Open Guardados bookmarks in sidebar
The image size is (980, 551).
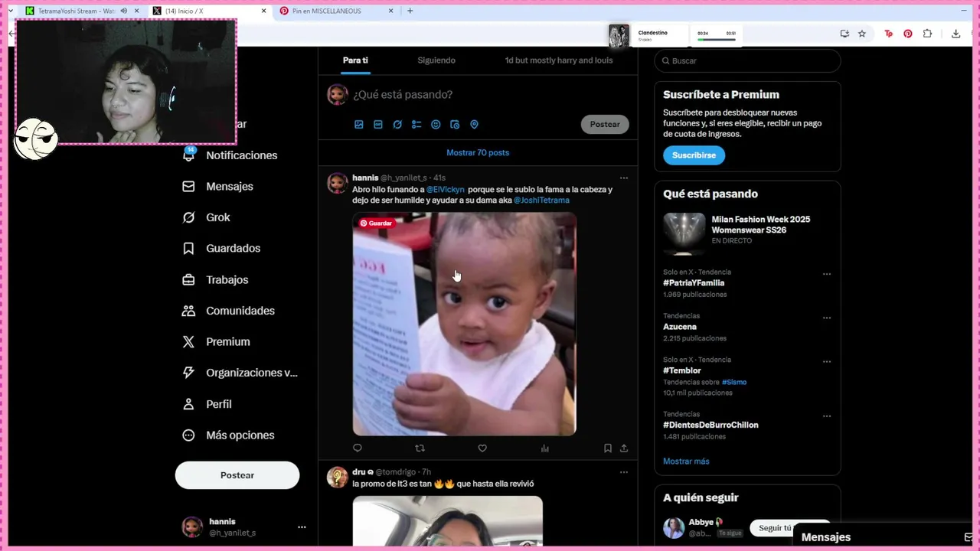221,249
